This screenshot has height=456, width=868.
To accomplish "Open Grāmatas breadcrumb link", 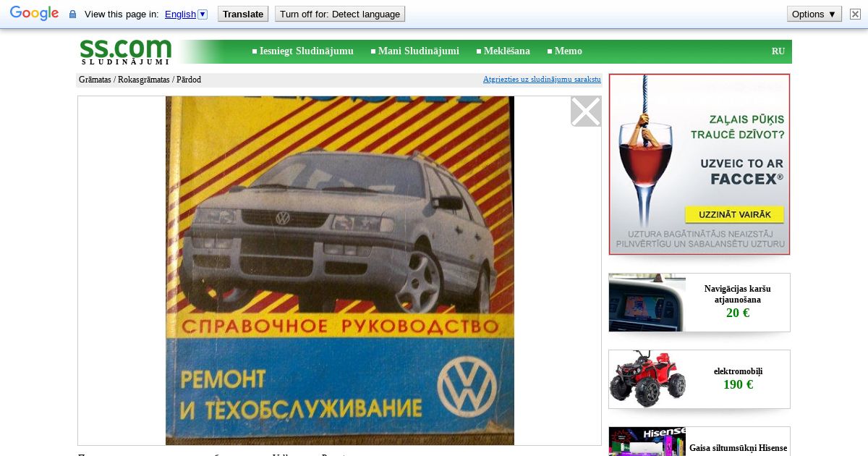I will pyautogui.click(x=95, y=80).
